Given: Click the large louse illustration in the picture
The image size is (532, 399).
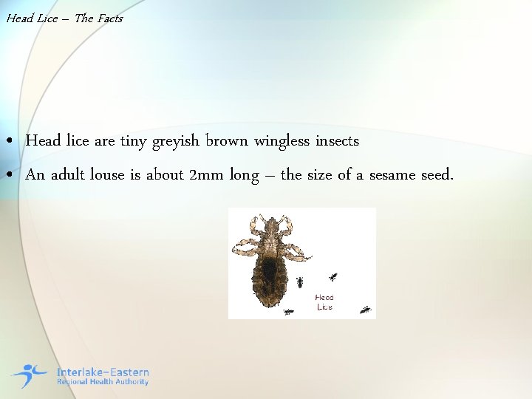Looking at the screenshot, I should [x=271, y=260].
